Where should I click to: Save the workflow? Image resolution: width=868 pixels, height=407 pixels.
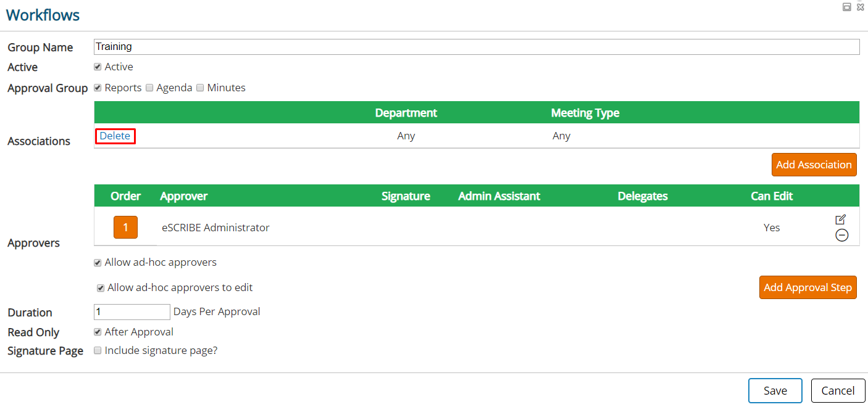point(775,390)
